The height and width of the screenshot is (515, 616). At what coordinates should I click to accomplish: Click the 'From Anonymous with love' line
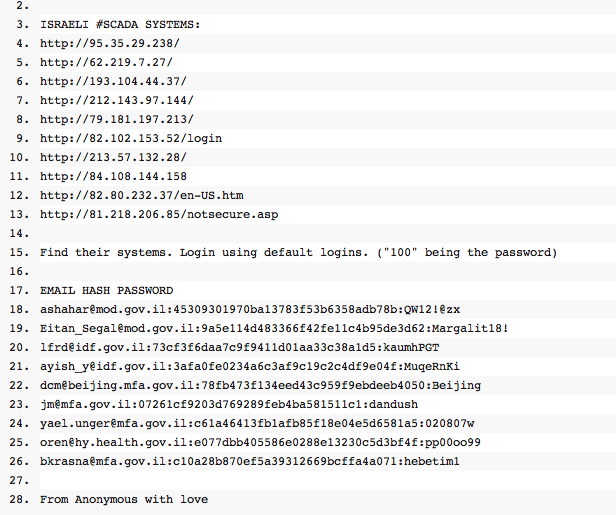pos(124,499)
